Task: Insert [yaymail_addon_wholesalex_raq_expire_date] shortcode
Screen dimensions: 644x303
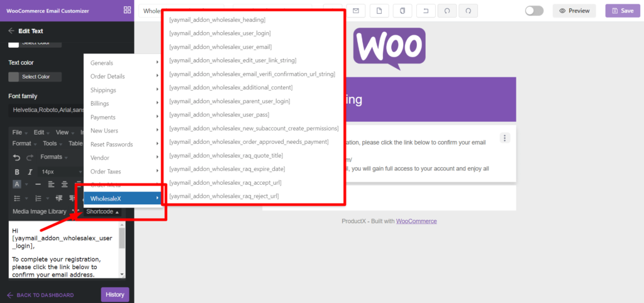Action: [226, 169]
